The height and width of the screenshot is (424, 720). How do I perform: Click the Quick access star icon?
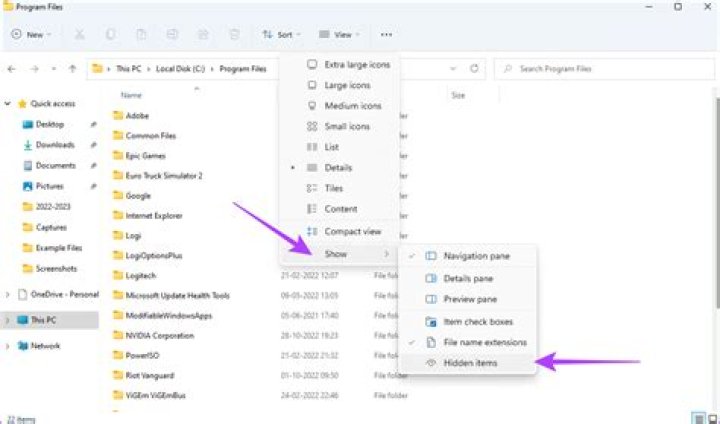click(22, 104)
